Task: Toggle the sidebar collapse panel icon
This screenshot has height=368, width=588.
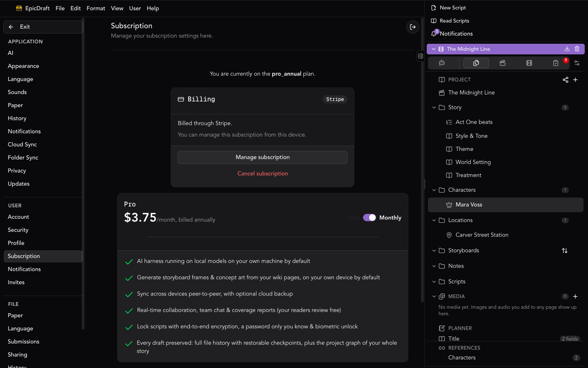Action: [421, 56]
